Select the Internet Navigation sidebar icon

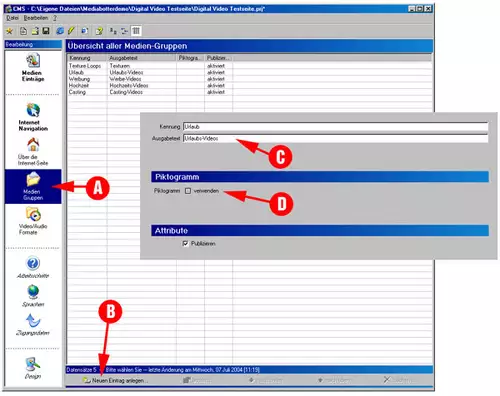(33, 117)
